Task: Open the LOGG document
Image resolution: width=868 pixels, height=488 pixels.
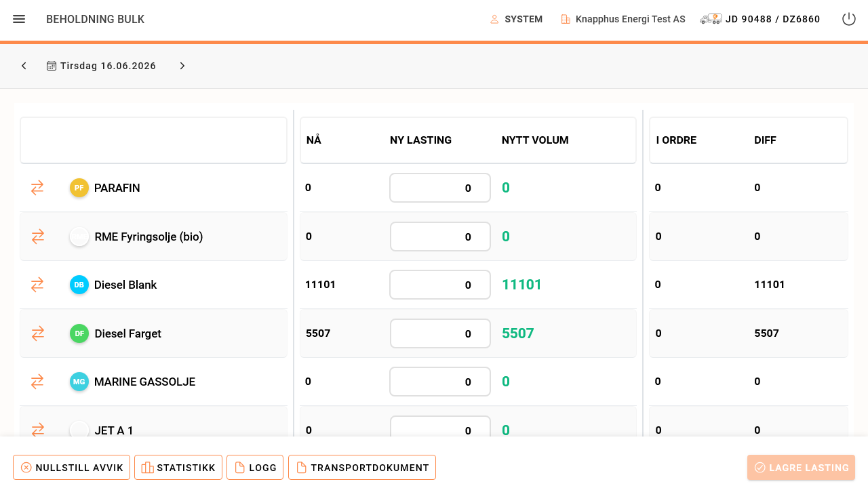Action: 255,468
